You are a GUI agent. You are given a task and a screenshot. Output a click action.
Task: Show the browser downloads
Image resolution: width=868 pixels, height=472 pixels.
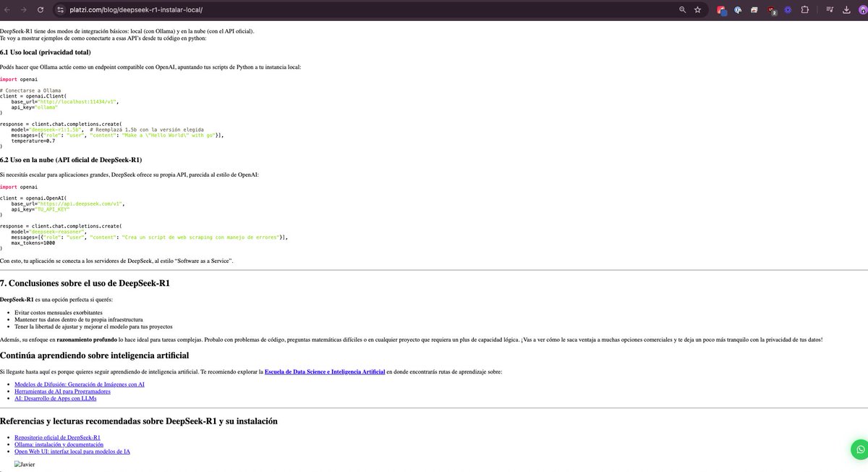point(846,10)
